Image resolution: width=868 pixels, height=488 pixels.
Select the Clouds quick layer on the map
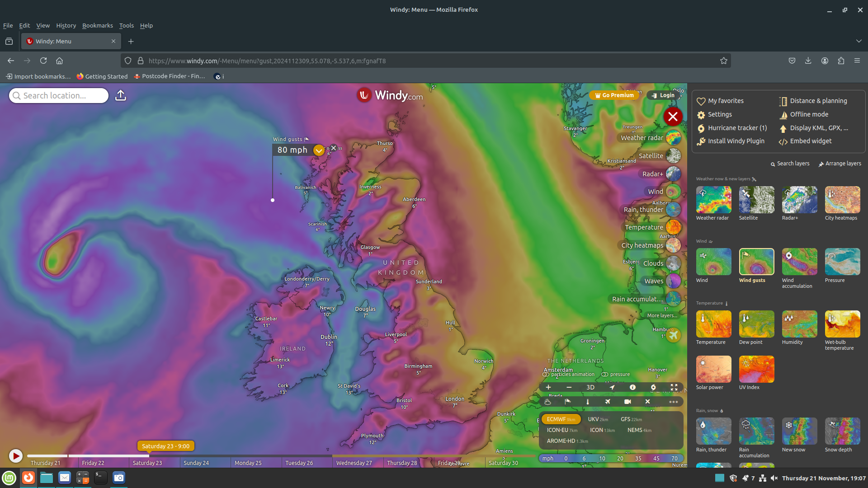point(661,263)
